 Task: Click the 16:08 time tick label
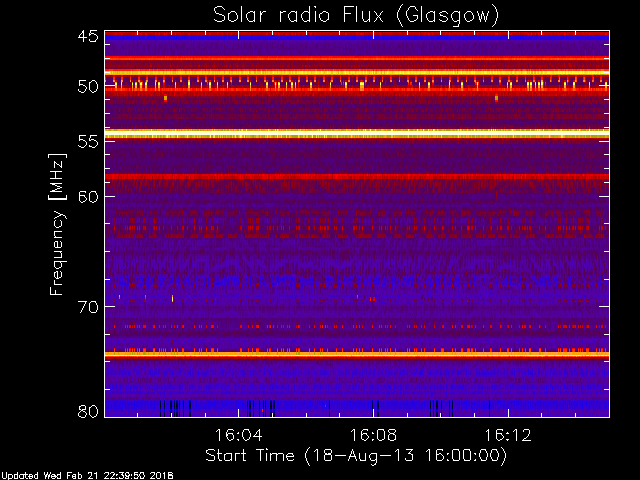pos(373,435)
